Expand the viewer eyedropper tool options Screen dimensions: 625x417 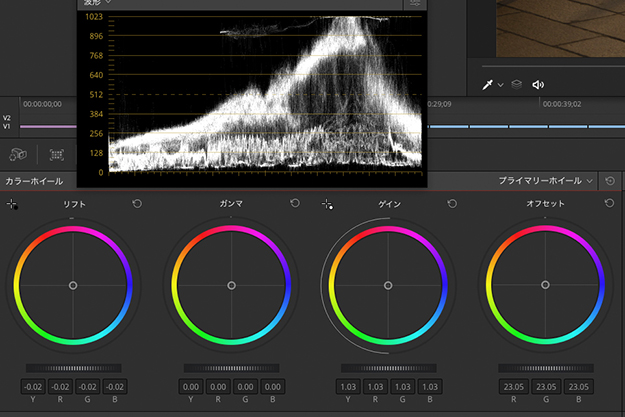500,85
